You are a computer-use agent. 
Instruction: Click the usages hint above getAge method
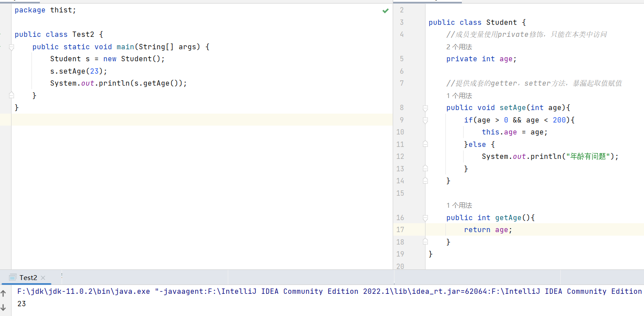pyautogui.click(x=459, y=205)
